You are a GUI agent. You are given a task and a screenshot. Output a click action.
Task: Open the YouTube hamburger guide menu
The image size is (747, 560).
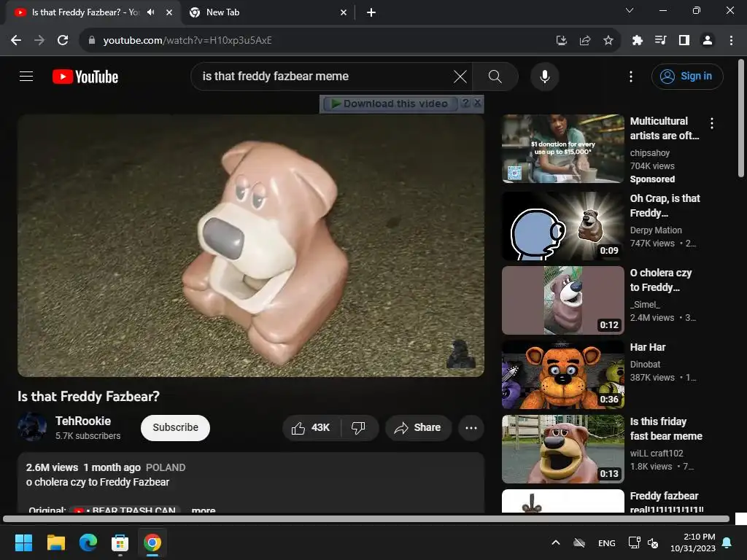26,76
